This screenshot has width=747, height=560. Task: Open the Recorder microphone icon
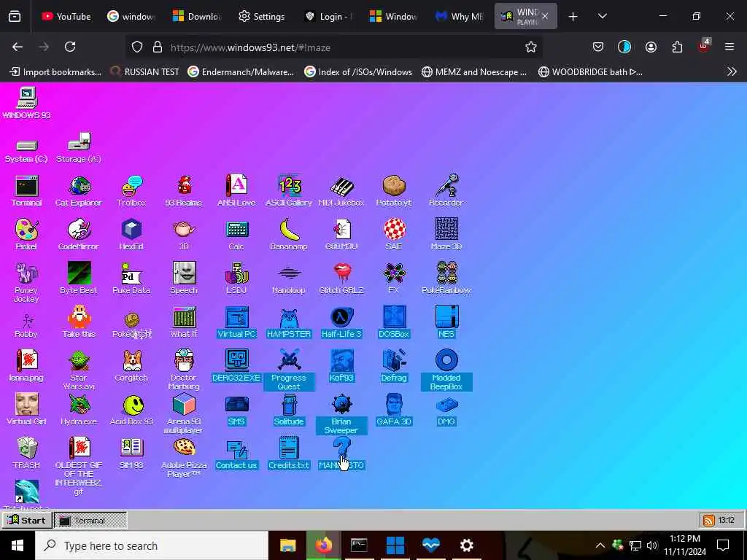point(446,192)
